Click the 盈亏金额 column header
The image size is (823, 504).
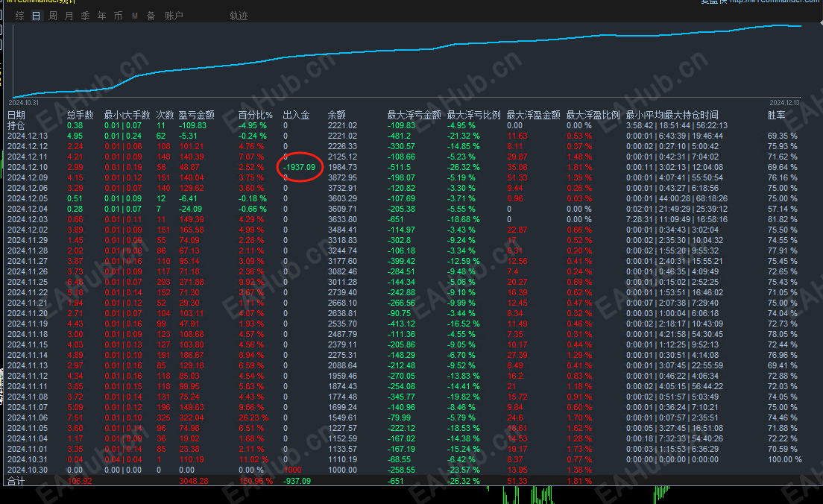tap(196, 115)
